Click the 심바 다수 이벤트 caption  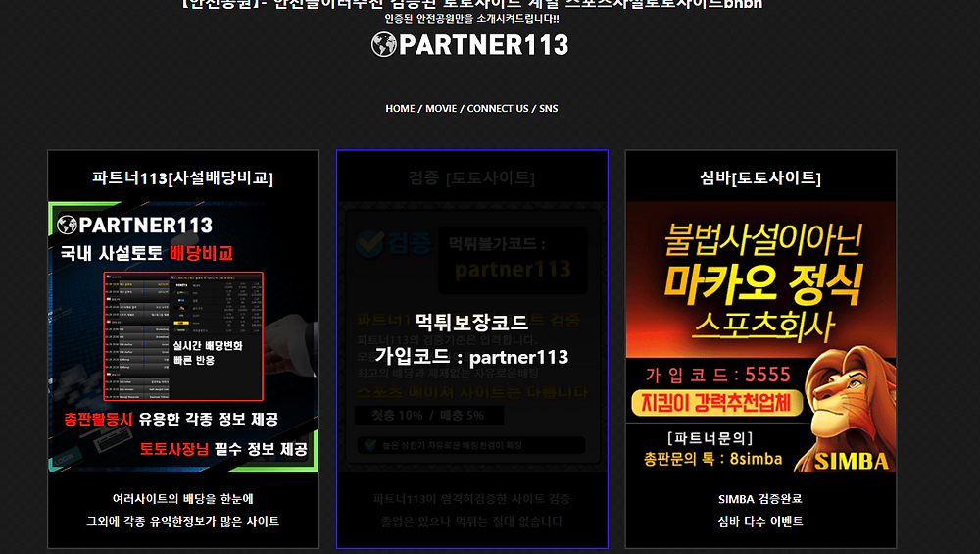click(760, 521)
